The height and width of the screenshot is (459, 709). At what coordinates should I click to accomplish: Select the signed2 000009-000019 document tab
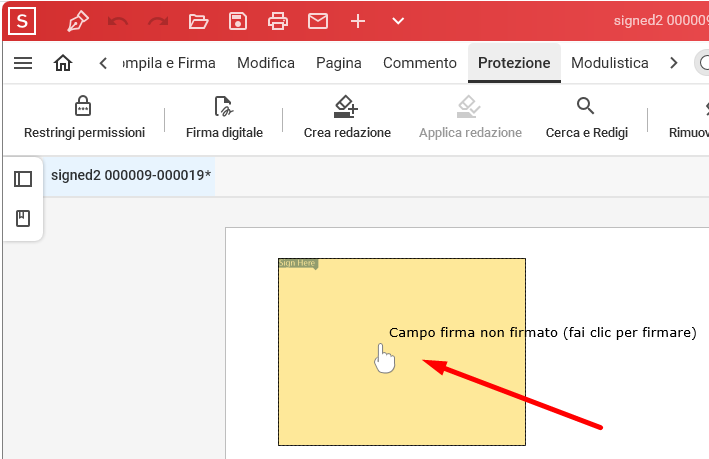click(131, 175)
